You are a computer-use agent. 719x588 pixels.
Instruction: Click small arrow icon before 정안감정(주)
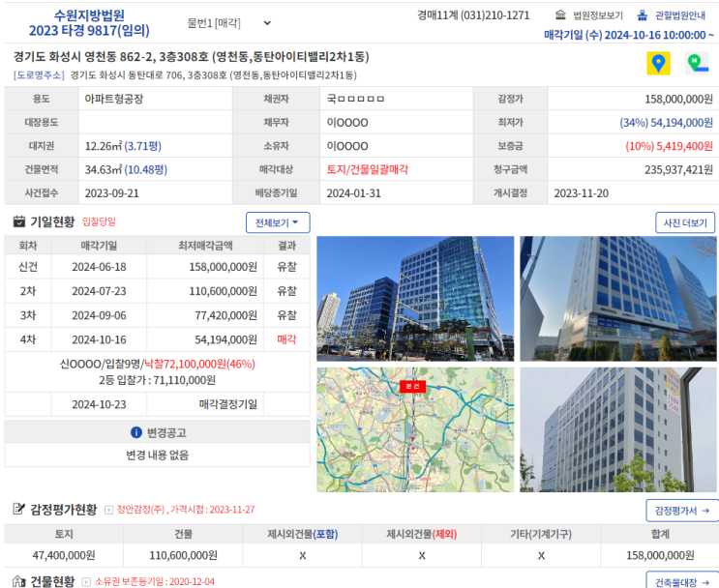coord(108,510)
